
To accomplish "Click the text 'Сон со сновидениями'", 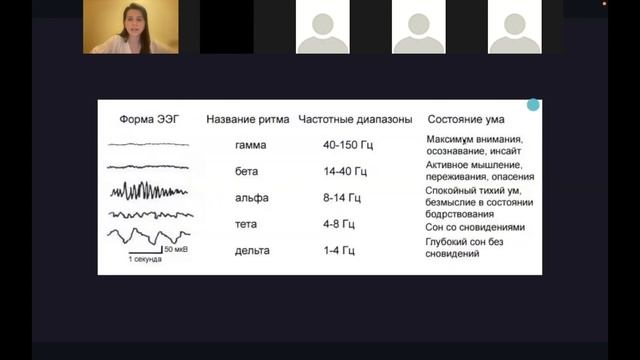I will click(x=475, y=227).
